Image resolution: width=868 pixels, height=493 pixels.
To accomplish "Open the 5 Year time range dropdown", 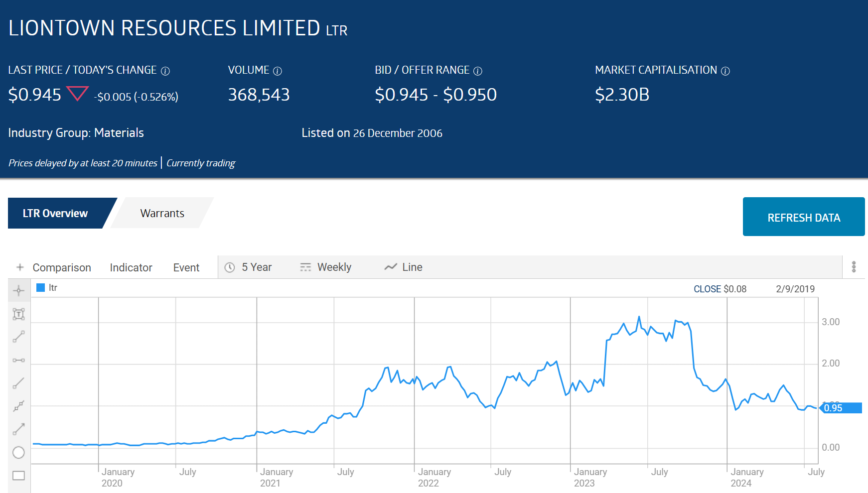I will [249, 267].
